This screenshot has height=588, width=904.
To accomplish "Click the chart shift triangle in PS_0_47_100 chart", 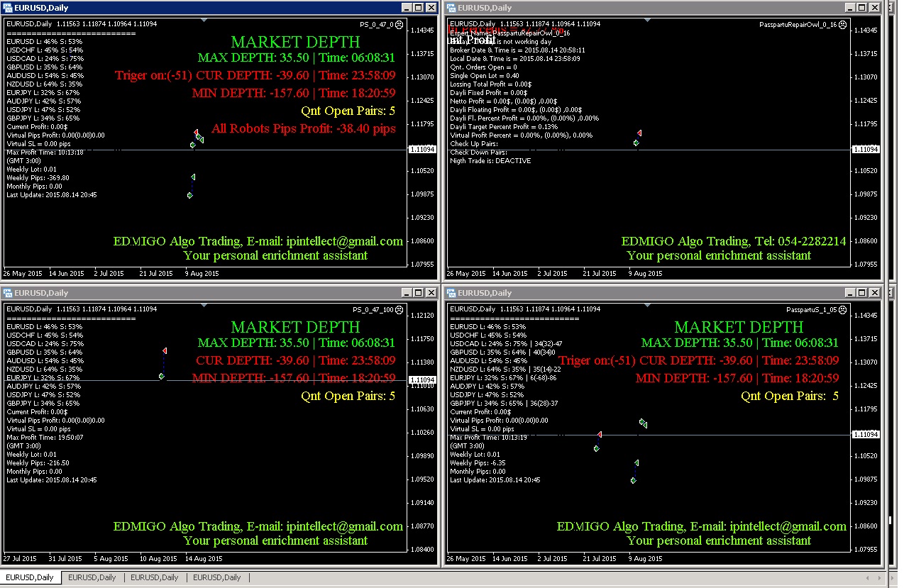I will click(x=204, y=305).
